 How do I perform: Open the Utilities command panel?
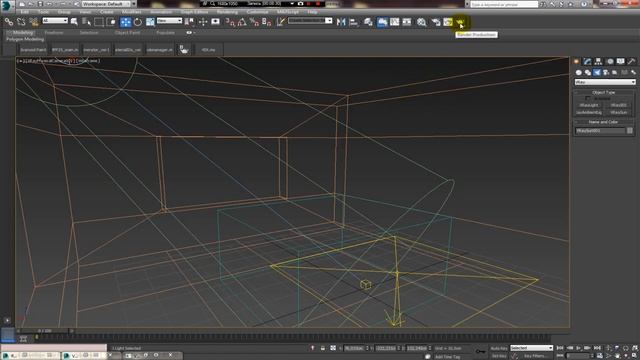point(631,62)
